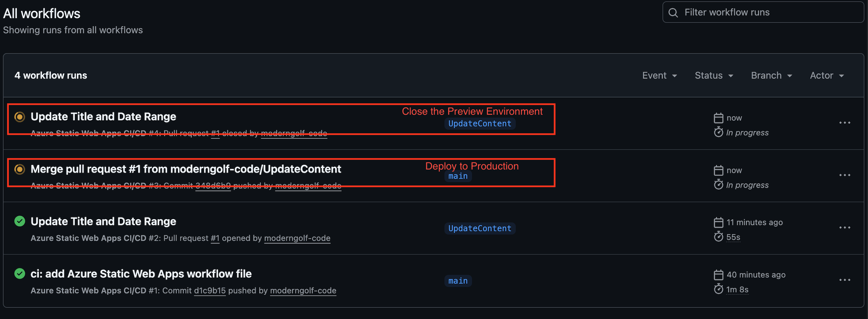Image resolution: width=868 pixels, height=319 pixels.
Task: Expand the Event filter dropdown
Action: (x=659, y=75)
